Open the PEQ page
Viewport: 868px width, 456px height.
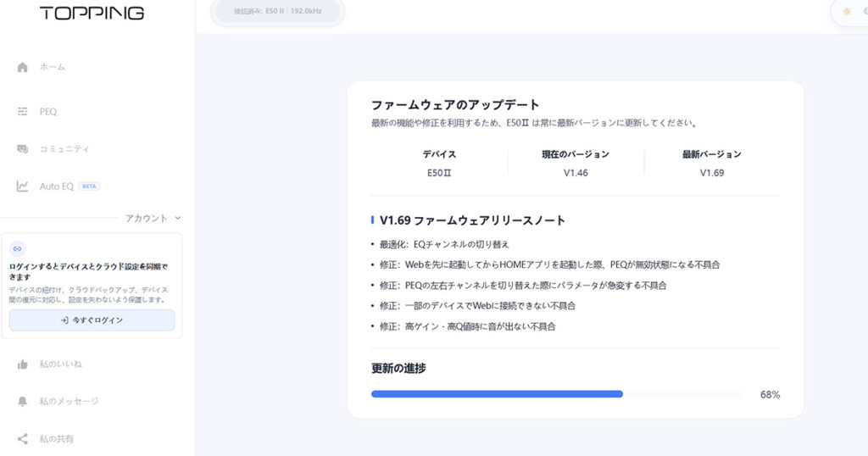[x=48, y=111]
